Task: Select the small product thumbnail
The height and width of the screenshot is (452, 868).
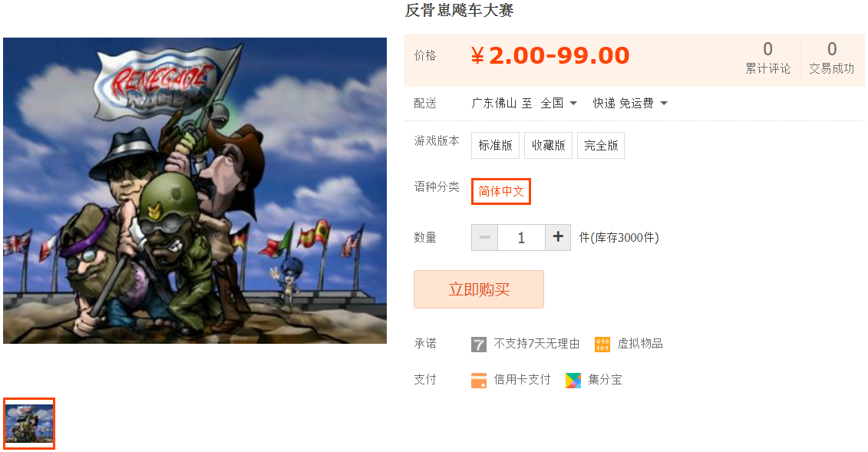Action: [x=29, y=424]
